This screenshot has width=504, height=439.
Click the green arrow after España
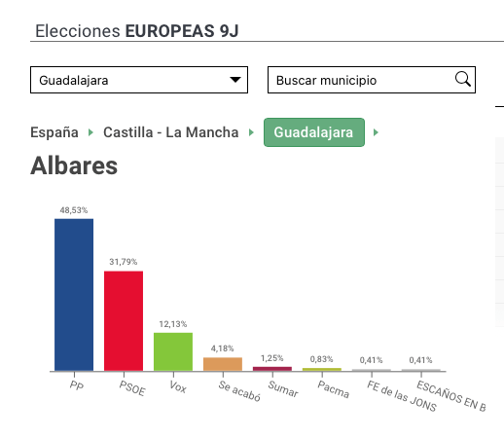[x=90, y=132]
